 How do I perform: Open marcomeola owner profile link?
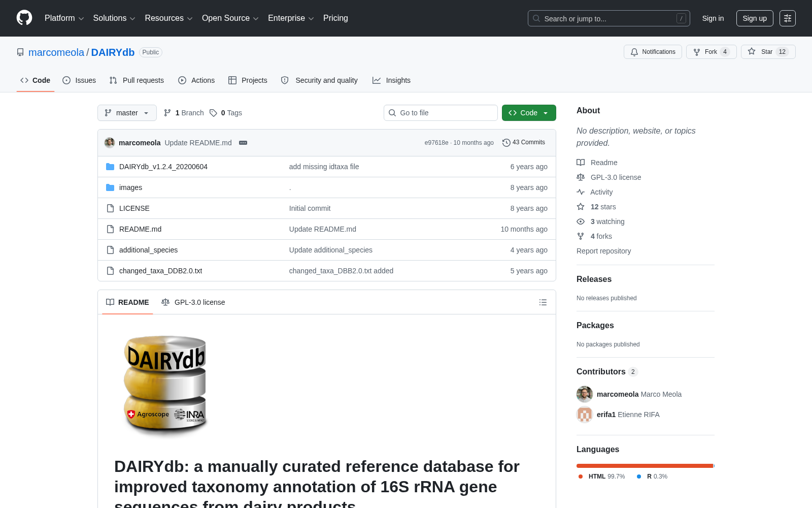pos(56,52)
